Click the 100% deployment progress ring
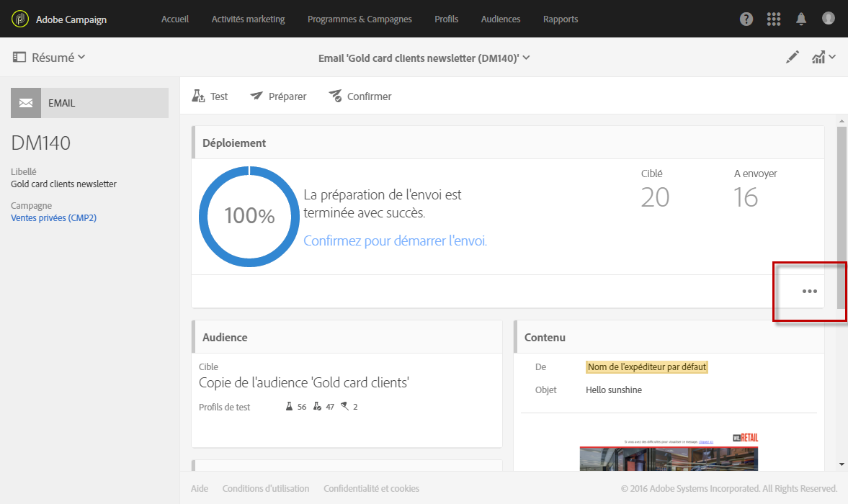This screenshot has height=504, width=848. pyautogui.click(x=249, y=216)
